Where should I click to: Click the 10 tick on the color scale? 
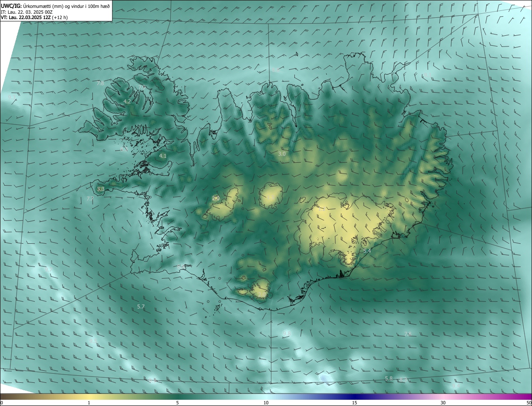266,403
